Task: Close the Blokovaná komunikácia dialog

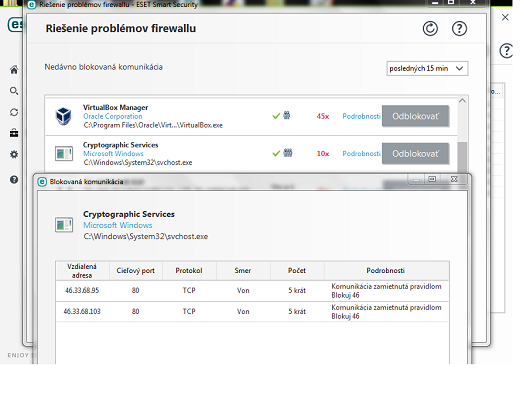Action: [x=454, y=179]
